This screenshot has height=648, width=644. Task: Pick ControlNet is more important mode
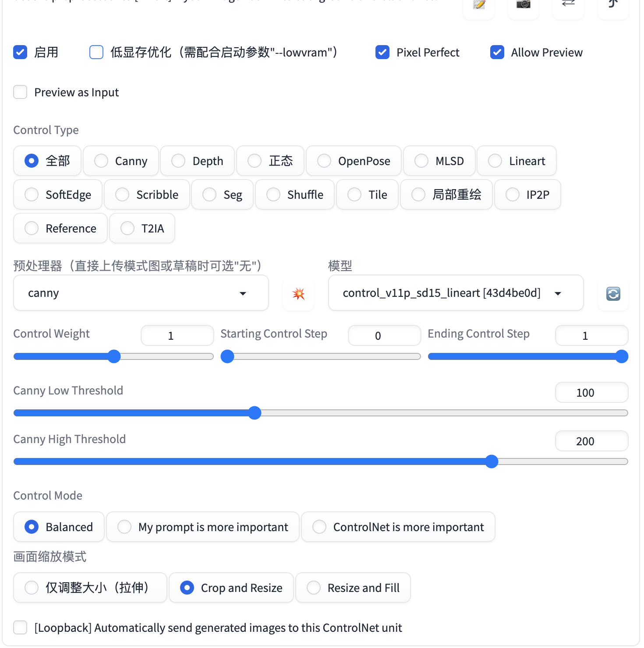pyautogui.click(x=319, y=527)
